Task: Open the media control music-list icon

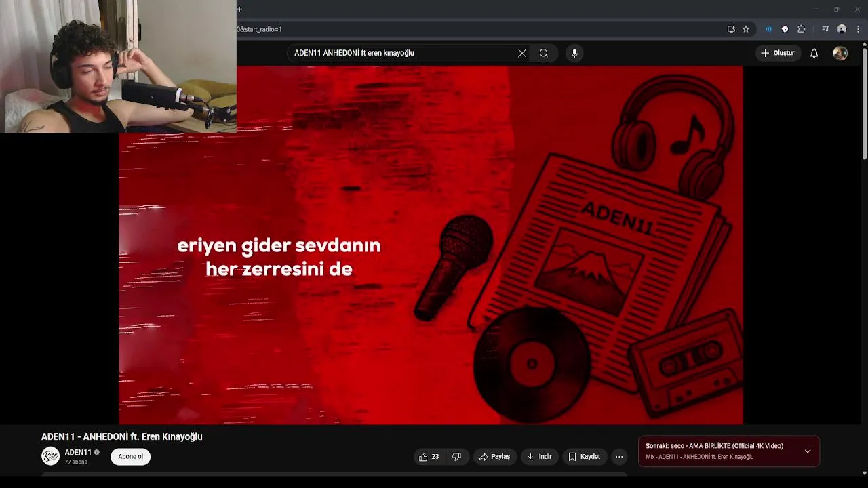Action: point(825,29)
